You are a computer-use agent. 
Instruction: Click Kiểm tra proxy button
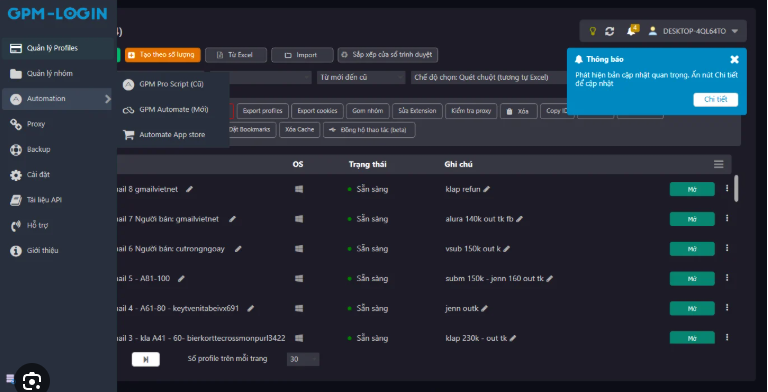coord(471,111)
